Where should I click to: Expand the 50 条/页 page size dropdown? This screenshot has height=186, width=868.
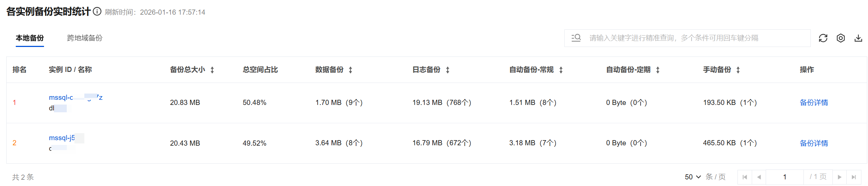tap(693, 177)
